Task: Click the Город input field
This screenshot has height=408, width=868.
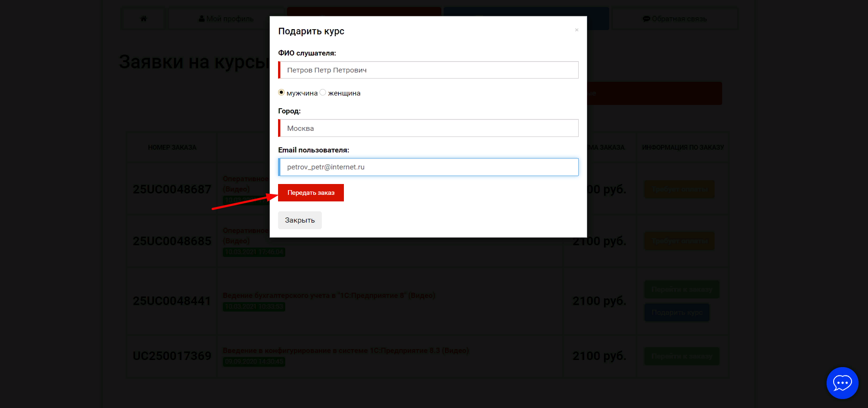Action: click(428, 128)
